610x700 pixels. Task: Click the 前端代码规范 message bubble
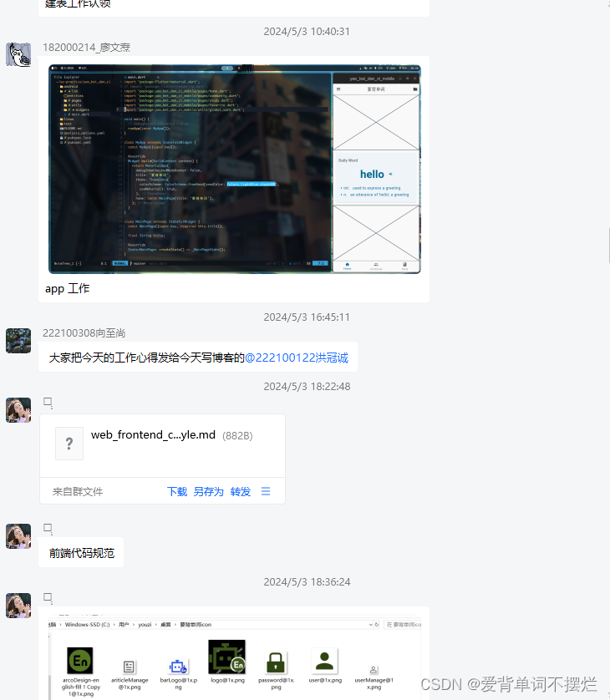click(81, 553)
